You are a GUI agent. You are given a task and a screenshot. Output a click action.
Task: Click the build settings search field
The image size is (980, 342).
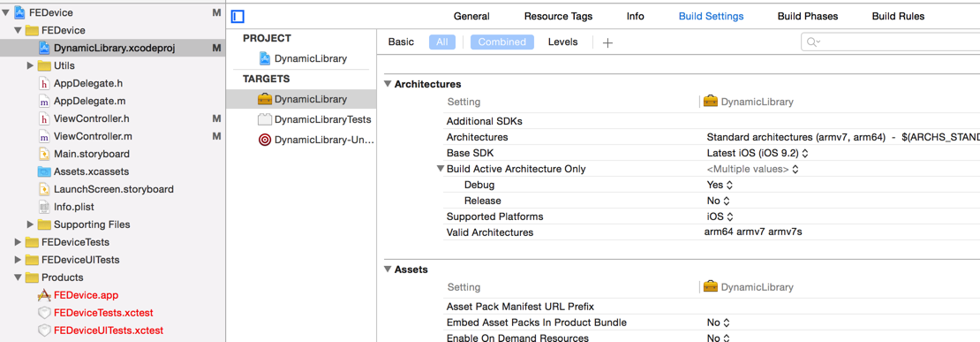pyautogui.click(x=891, y=42)
